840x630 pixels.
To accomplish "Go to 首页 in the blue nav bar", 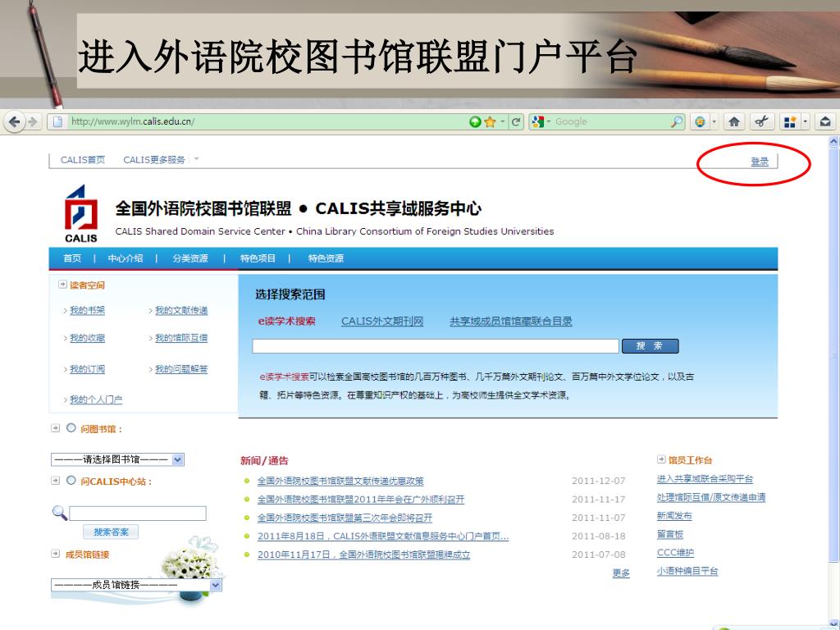I will [72, 258].
